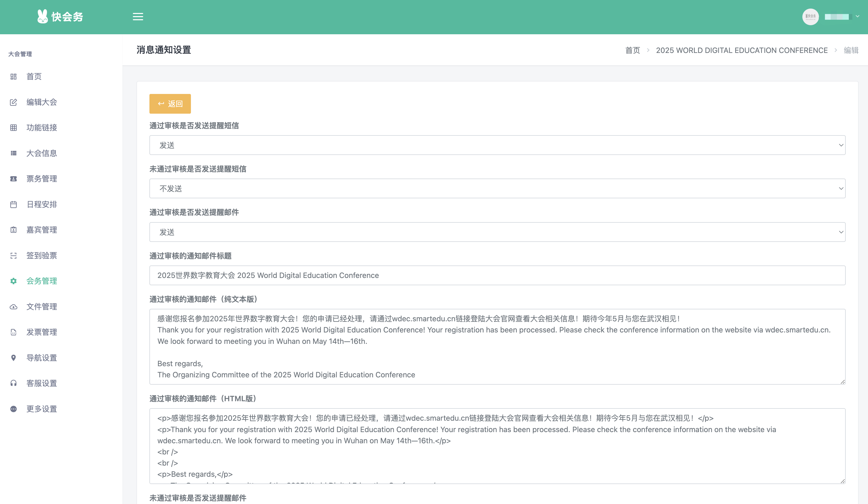The width and height of the screenshot is (868, 504).
Task: Click the 通过审核的通知邮件（HTML版） label
Action: [204, 399]
